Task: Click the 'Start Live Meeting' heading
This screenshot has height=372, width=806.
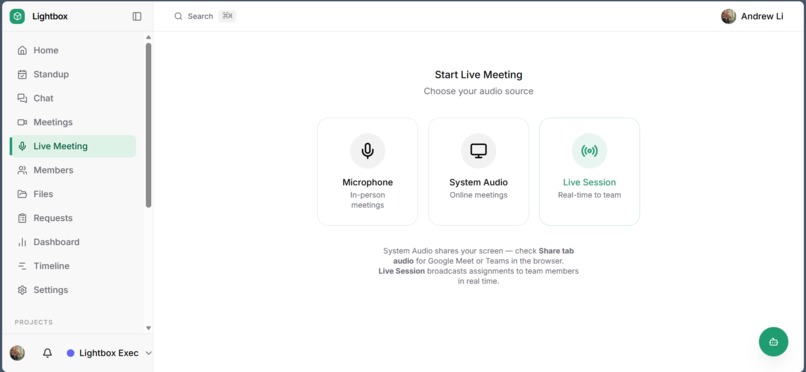Action: [x=479, y=75]
